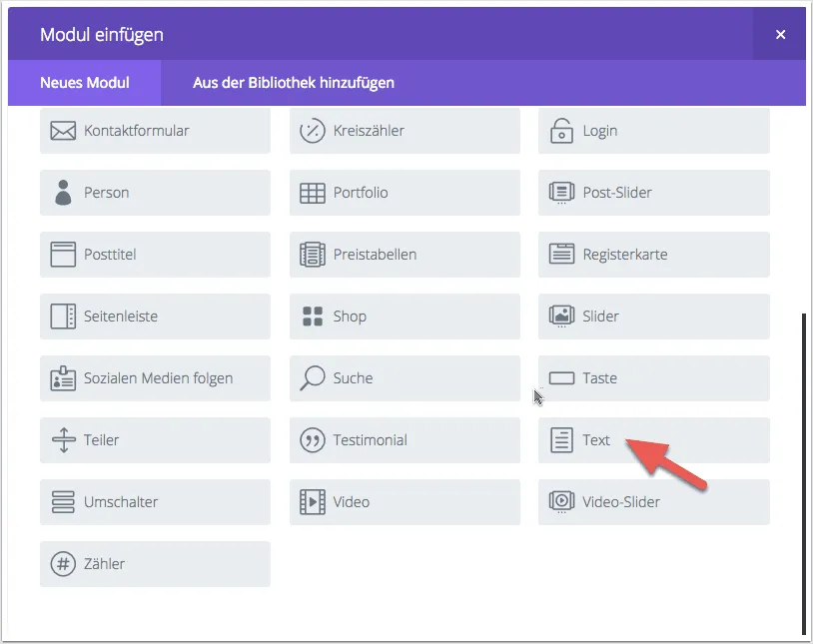Open the Aus der Bibliothek hinzufügen tab

[294, 83]
